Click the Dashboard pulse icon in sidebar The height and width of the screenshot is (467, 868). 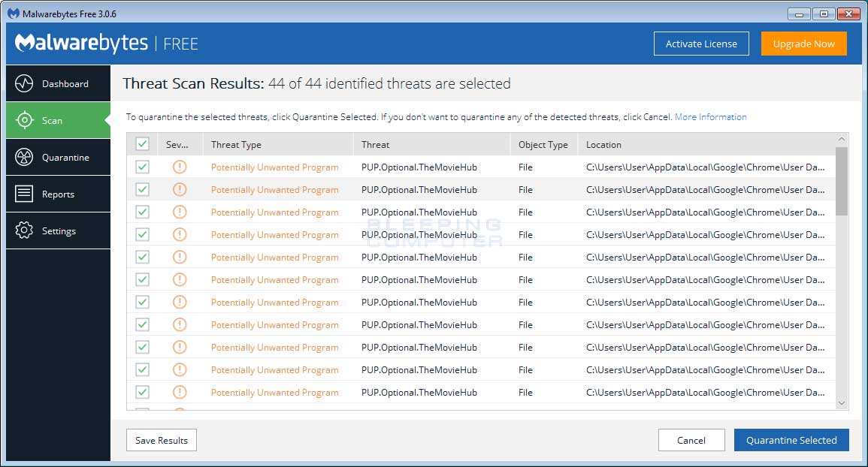24,83
